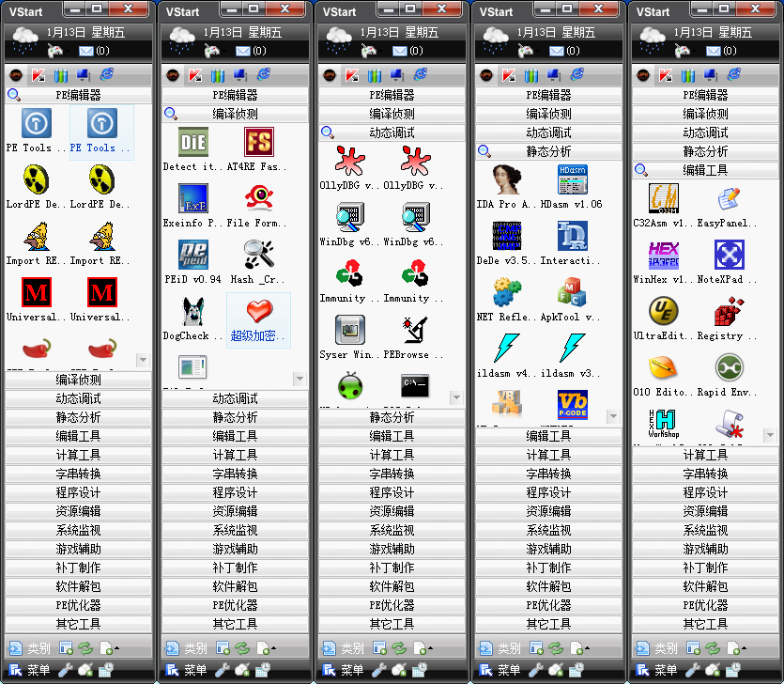
Task: Select red K tab icon in leftmost VStart
Action: click(x=38, y=75)
